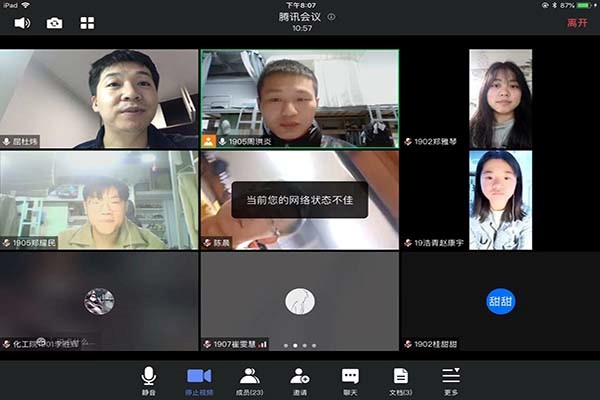Open the 聊天 chat icon
Image resolution: width=600 pixels, height=400 pixels.
pyautogui.click(x=350, y=379)
